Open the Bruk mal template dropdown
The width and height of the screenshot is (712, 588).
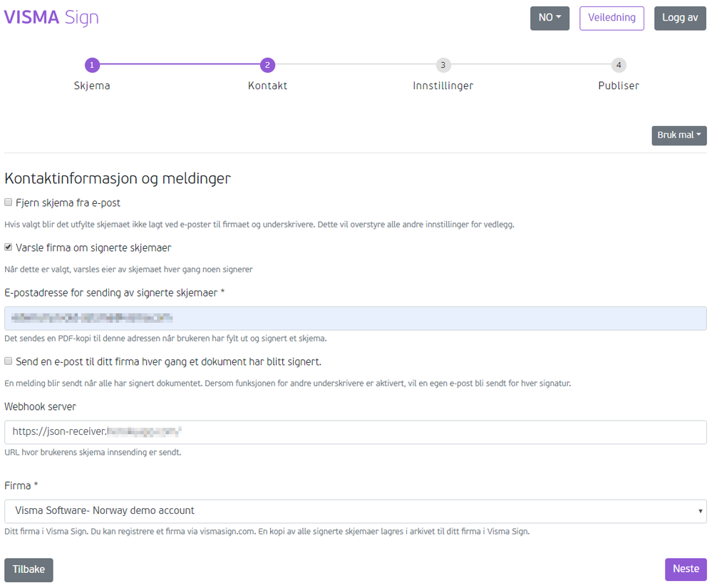coord(678,135)
